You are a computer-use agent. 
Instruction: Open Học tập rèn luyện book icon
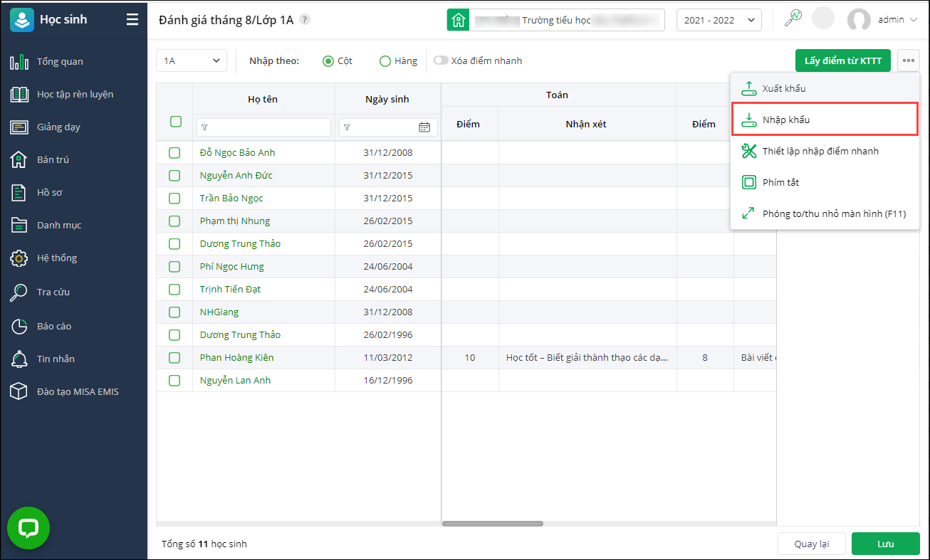coord(19,95)
